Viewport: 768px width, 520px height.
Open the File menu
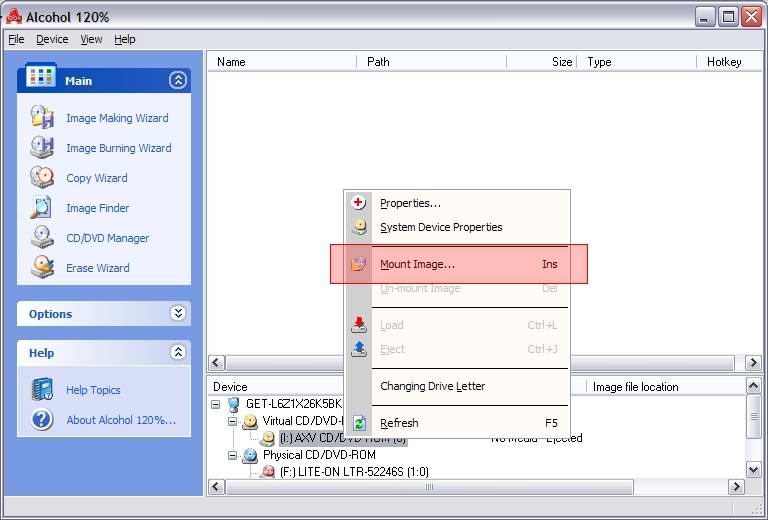click(x=16, y=39)
